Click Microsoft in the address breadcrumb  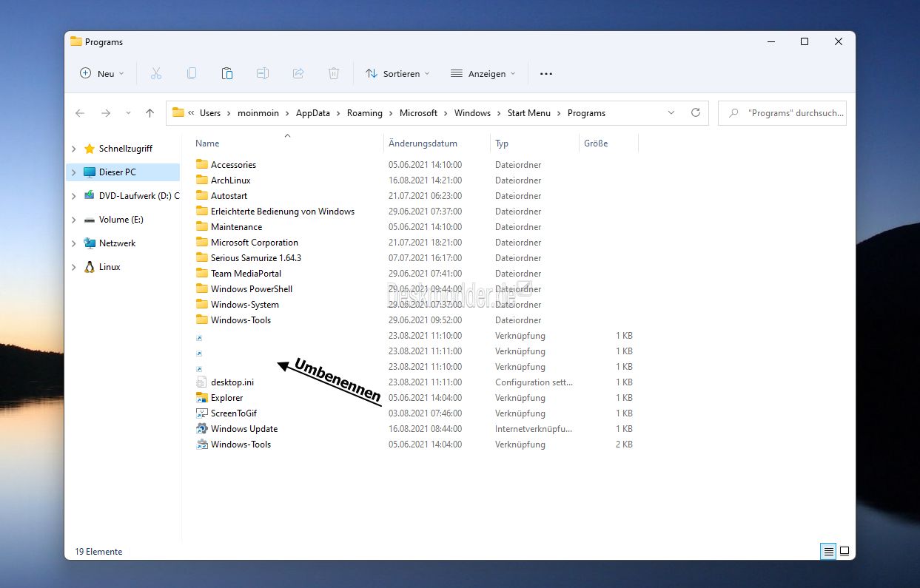click(419, 113)
